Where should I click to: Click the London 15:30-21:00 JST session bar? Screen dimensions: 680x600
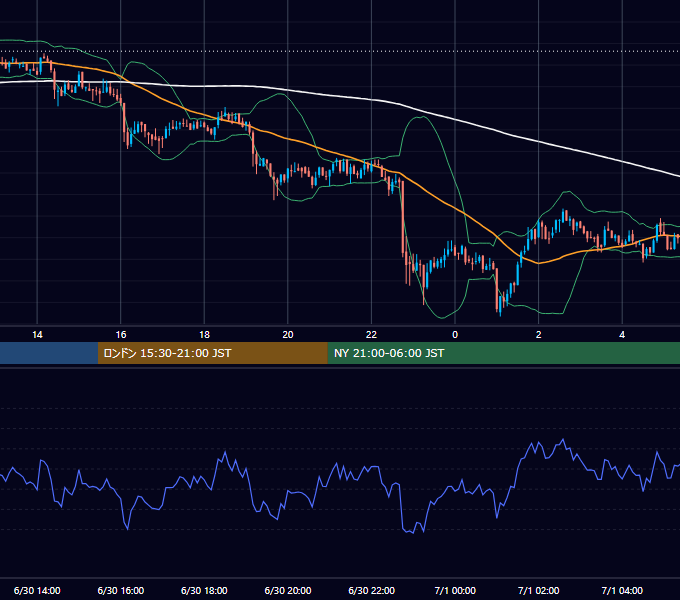(x=212, y=353)
